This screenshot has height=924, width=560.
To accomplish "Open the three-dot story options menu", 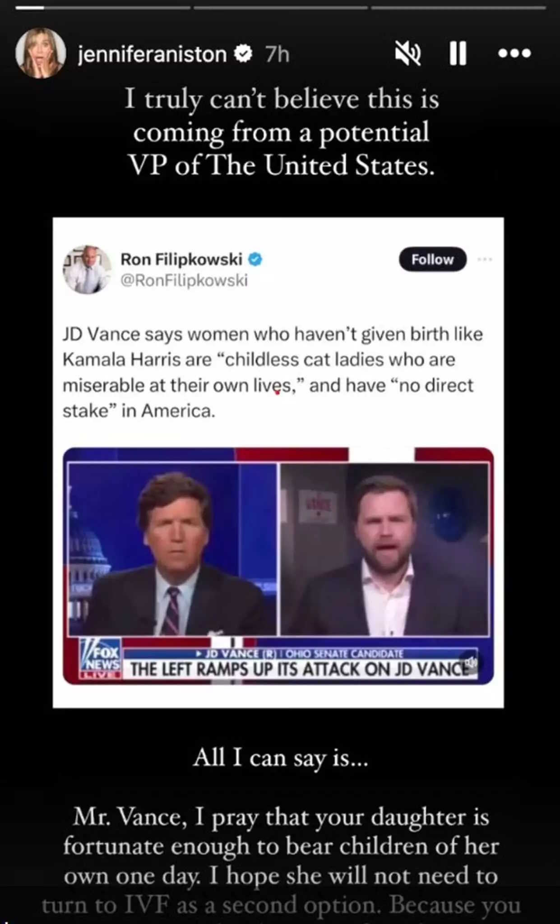I will pyautogui.click(x=514, y=53).
